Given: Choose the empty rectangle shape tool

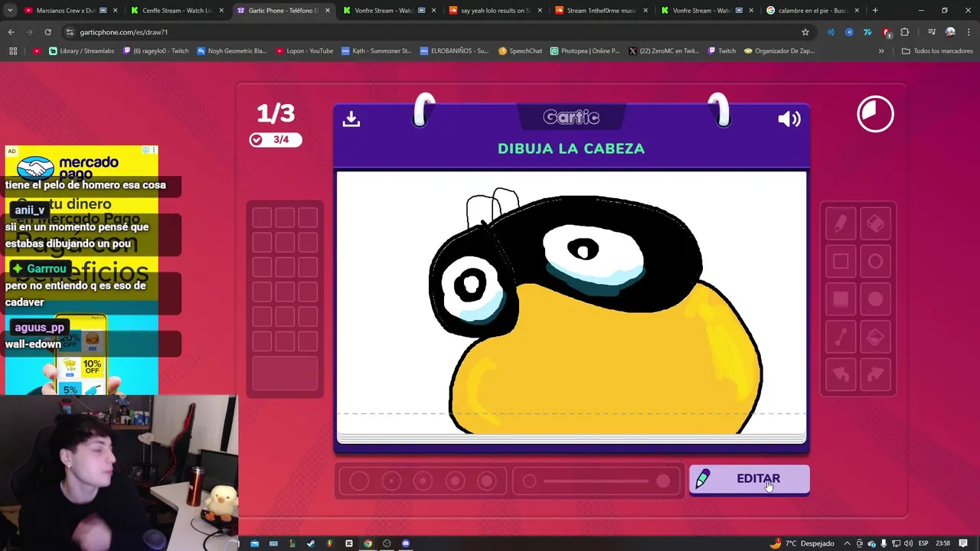Looking at the screenshot, I should [x=840, y=262].
